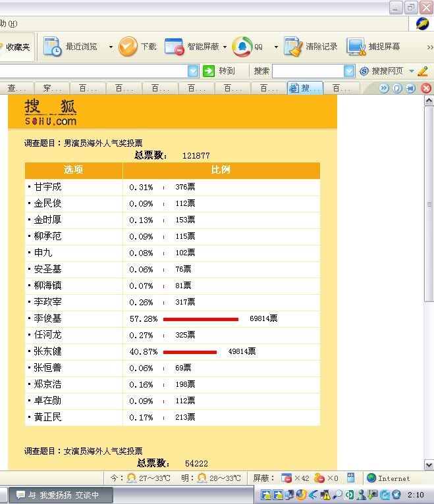Select the 穿... browser tab
This screenshot has width=434, height=504.
click(51, 88)
